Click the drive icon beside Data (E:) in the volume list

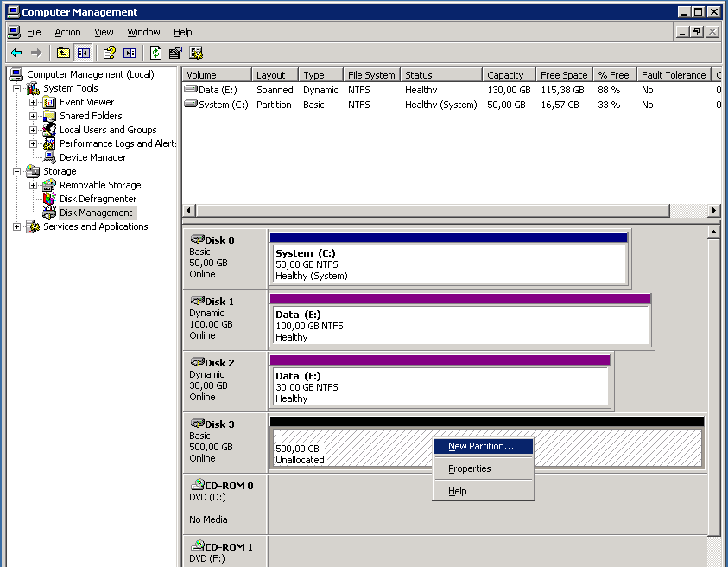(191, 89)
